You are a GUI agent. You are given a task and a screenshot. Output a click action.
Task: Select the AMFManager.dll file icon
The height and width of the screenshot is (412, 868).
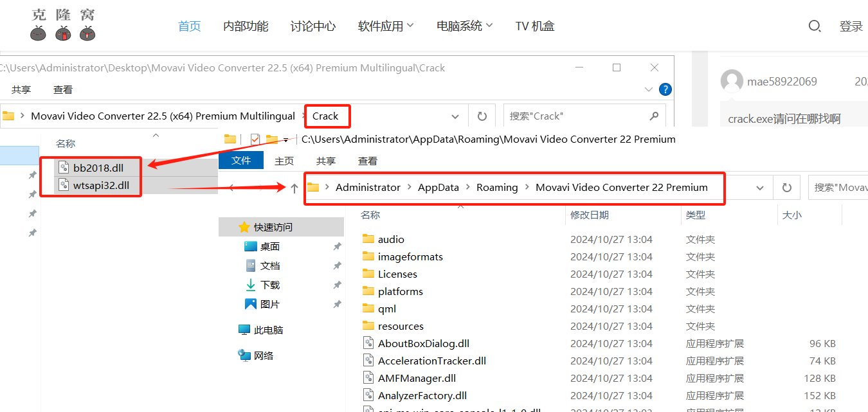click(368, 378)
